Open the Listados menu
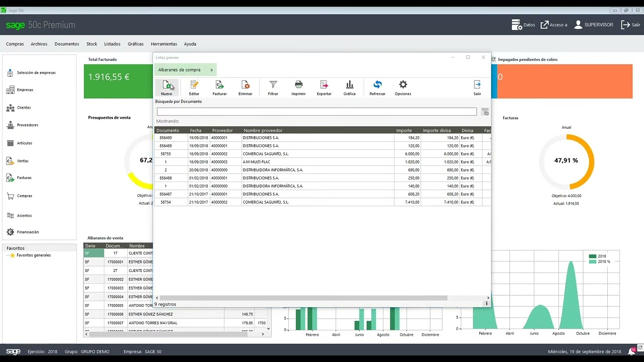Image resolution: width=644 pixels, height=362 pixels. 112,44
